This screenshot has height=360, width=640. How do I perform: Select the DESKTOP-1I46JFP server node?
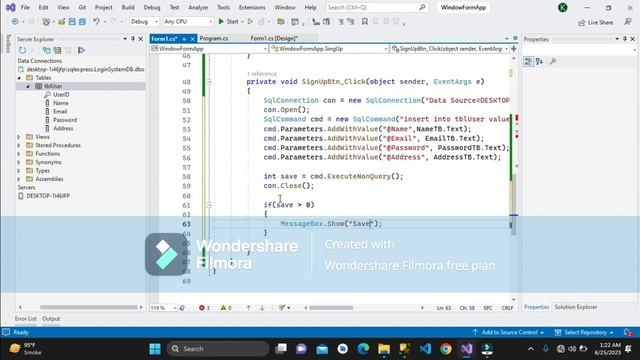click(48, 196)
